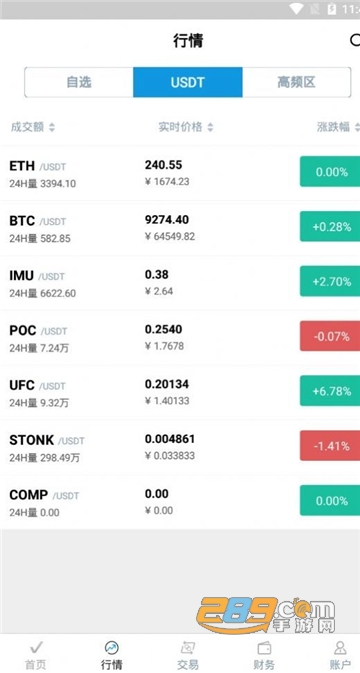Viewport: 360px width, 673px height.
Task: Sort by 实时价格 price arrows
Action: click(210, 127)
